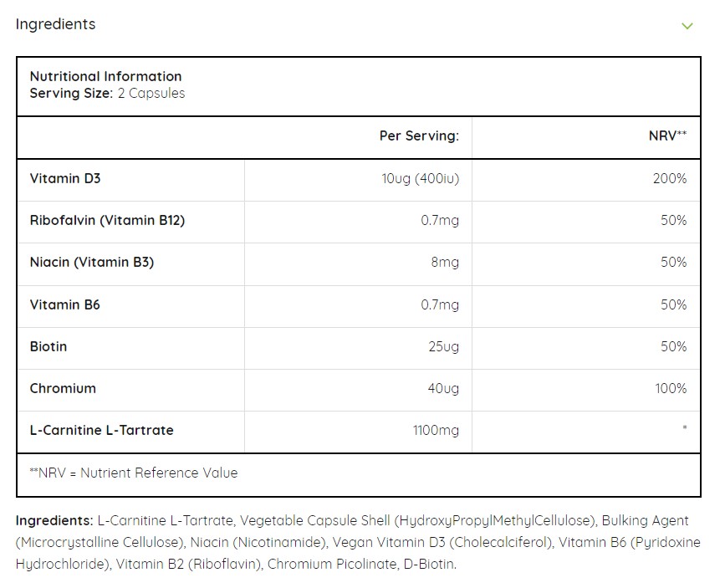725x588 pixels.
Task: Click the Per Serving column header
Action: pos(419,135)
